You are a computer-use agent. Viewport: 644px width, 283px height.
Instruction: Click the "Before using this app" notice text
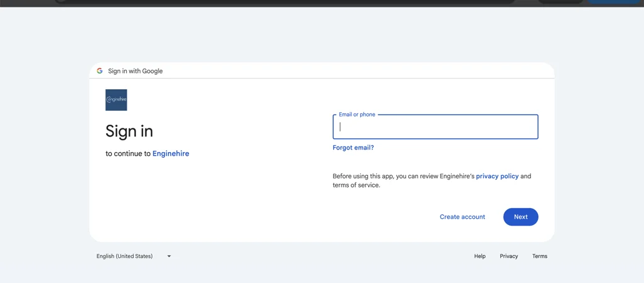[386, 176]
